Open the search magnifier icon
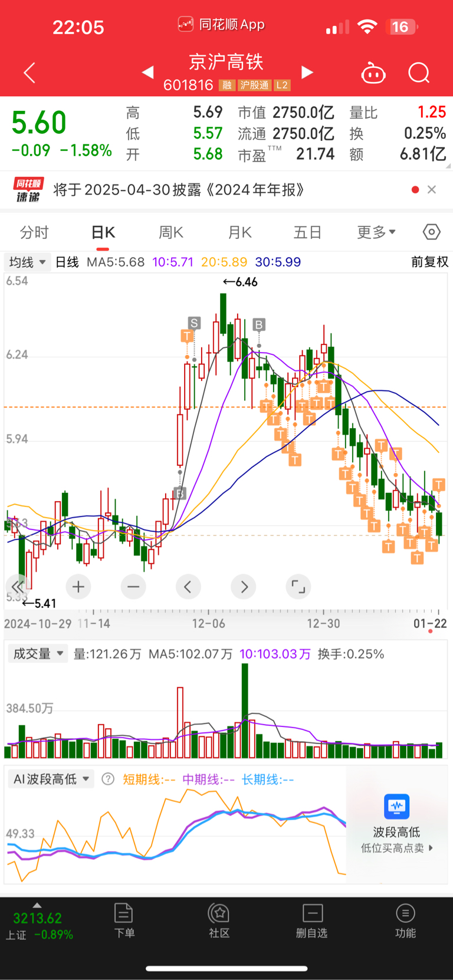The width and height of the screenshot is (453, 980). [419, 73]
